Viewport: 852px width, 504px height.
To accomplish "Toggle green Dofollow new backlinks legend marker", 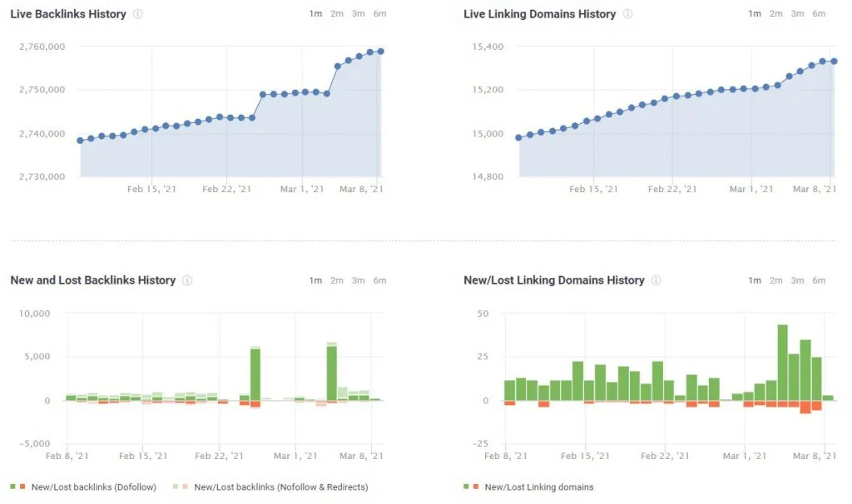I will pos(13,487).
